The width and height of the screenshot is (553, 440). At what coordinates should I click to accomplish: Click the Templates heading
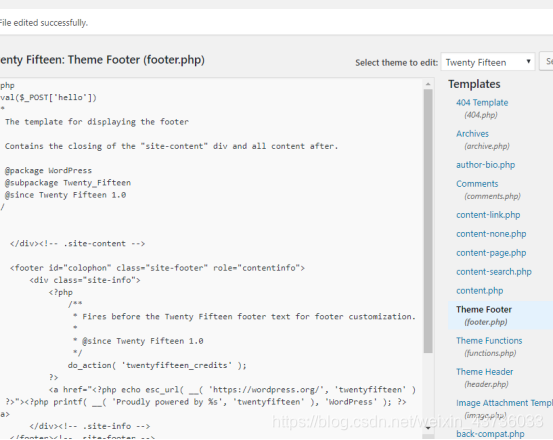click(x=474, y=84)
